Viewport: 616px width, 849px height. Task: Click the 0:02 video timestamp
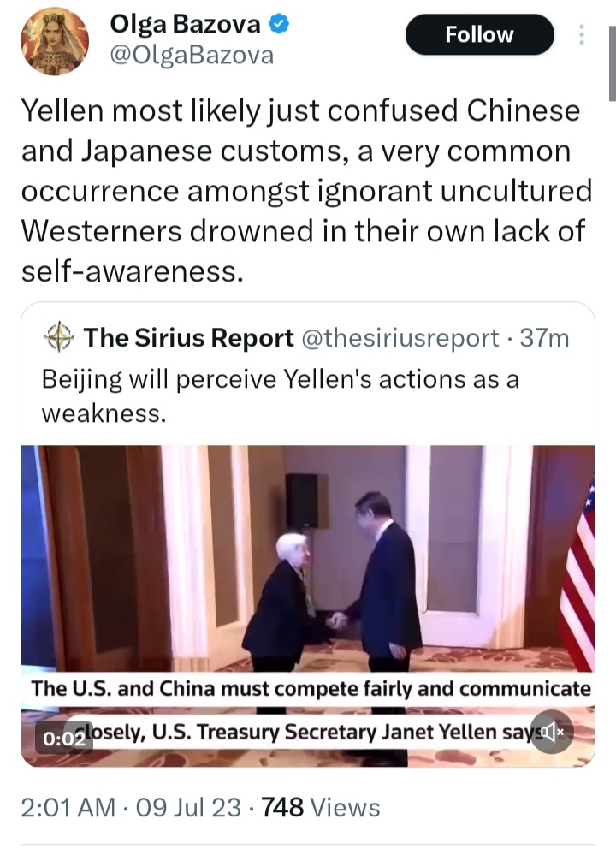(64, 738)
